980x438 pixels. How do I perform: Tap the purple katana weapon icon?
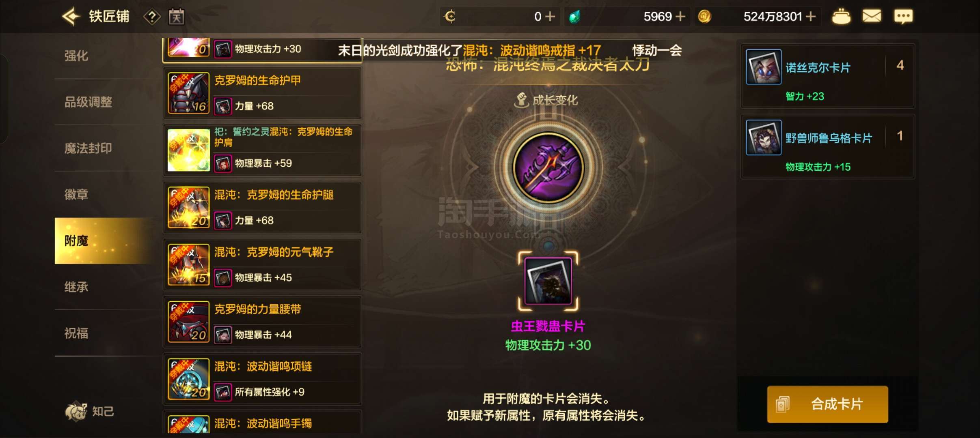pyautogui.click(x=548, y=167)
